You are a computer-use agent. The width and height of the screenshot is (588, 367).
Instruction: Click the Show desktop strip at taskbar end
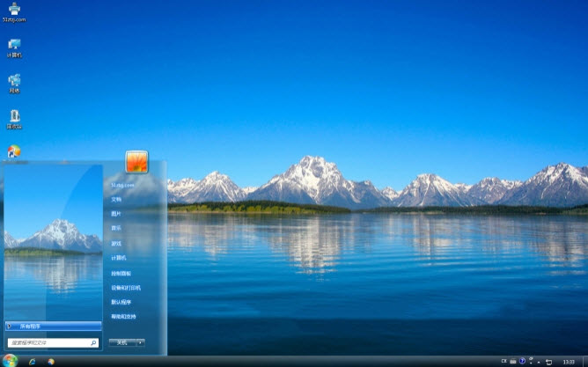point(585,362)
